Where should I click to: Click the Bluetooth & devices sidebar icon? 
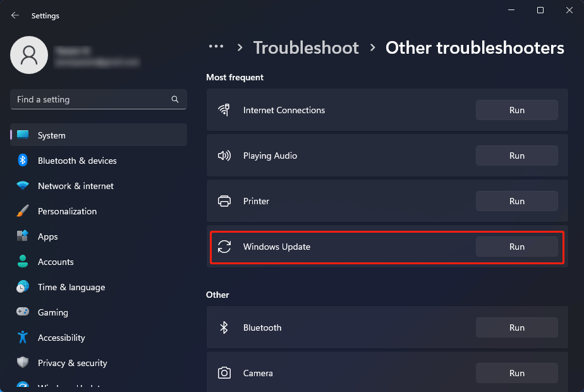23,160
